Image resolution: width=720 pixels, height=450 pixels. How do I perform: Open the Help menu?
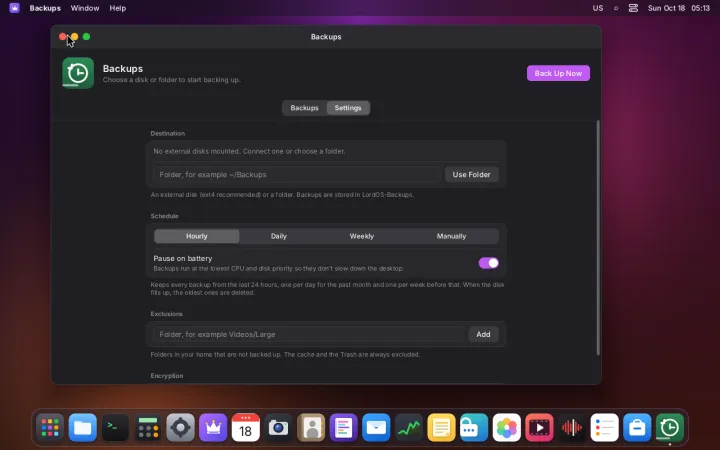pyautogui.click(x=118, y=8)
